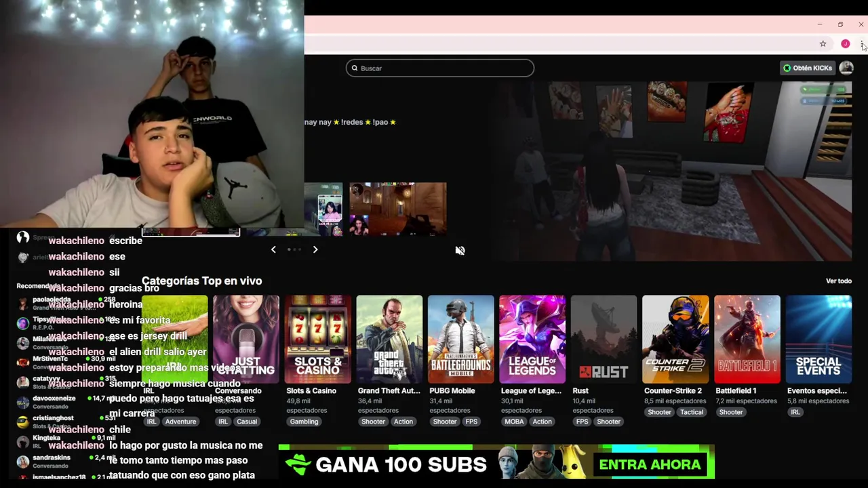Click the GANA 100 SUBS banner text
The image size is (868, 488).
coord(401,465)
